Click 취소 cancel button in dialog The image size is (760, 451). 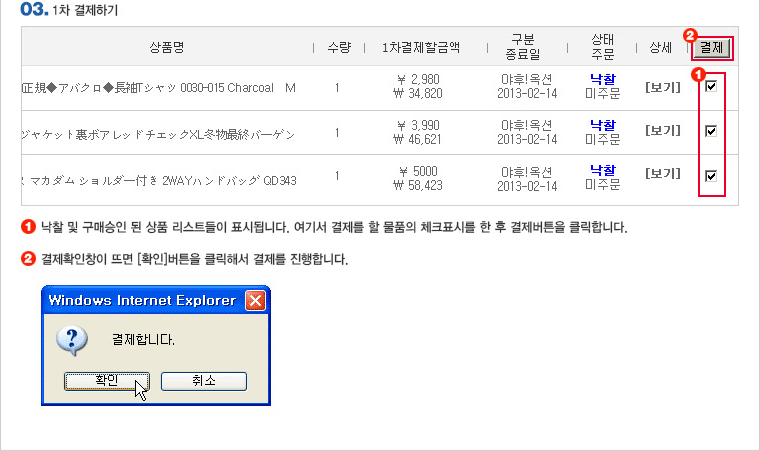click(203, 380)
